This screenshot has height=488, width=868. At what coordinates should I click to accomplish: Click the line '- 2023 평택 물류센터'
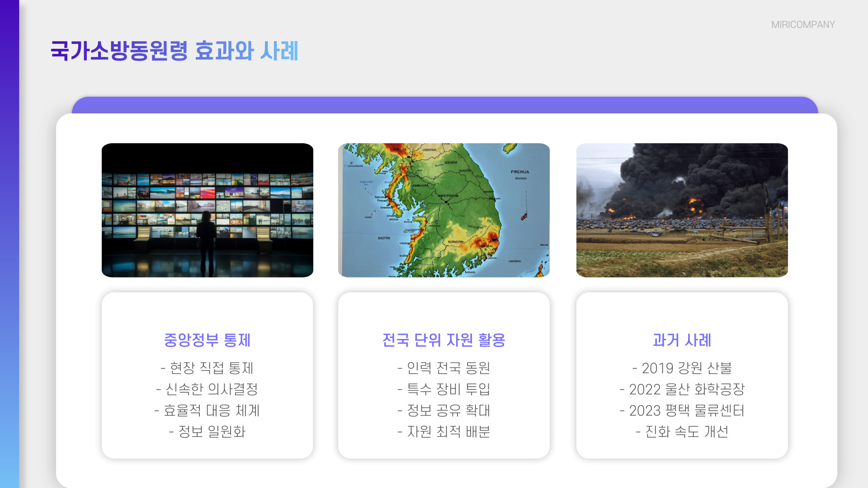click(x=682, y=410)
